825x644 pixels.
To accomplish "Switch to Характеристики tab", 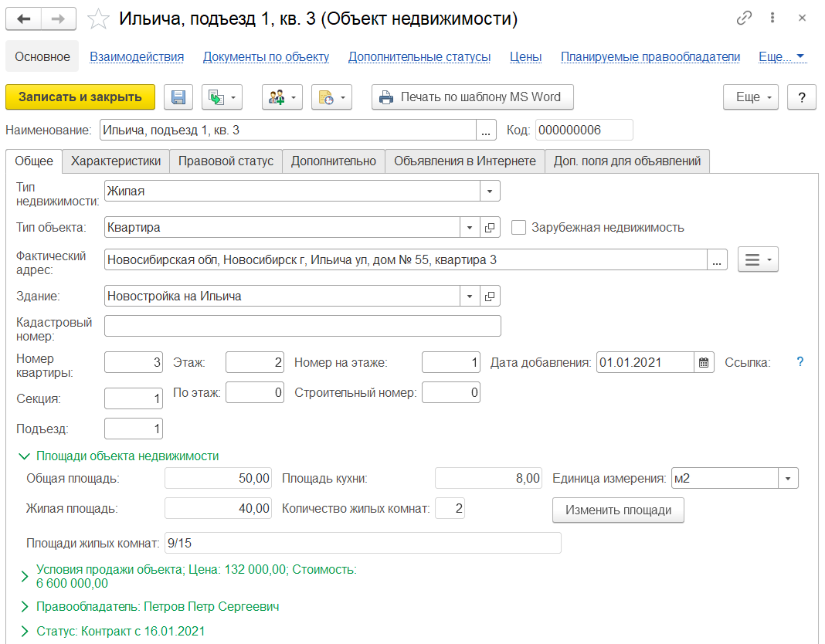I will click(x=116, y=161).
